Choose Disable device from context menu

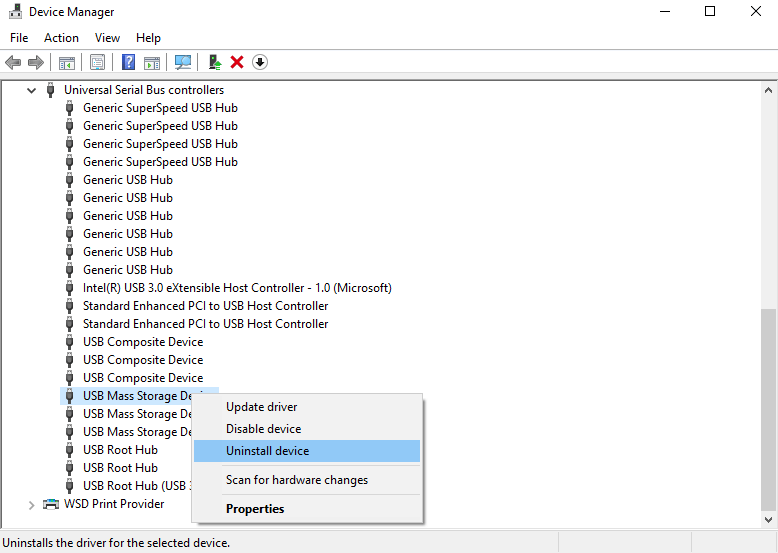coord(307,429)
